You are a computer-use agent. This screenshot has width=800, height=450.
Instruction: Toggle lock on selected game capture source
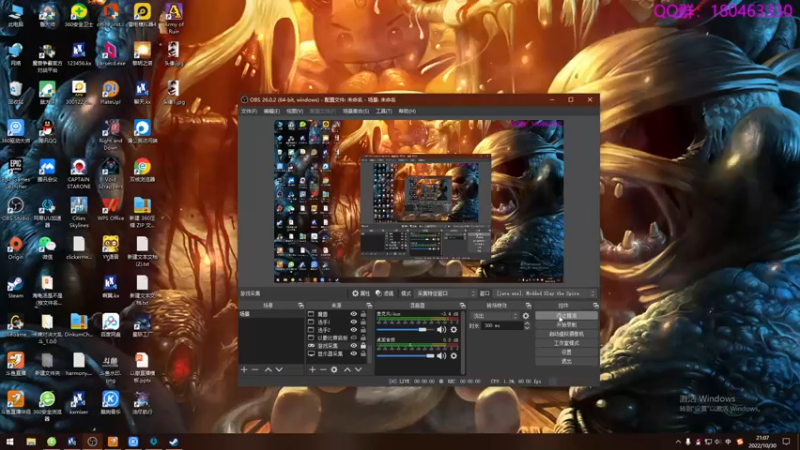pyautogui.click(x=363, y=346)
